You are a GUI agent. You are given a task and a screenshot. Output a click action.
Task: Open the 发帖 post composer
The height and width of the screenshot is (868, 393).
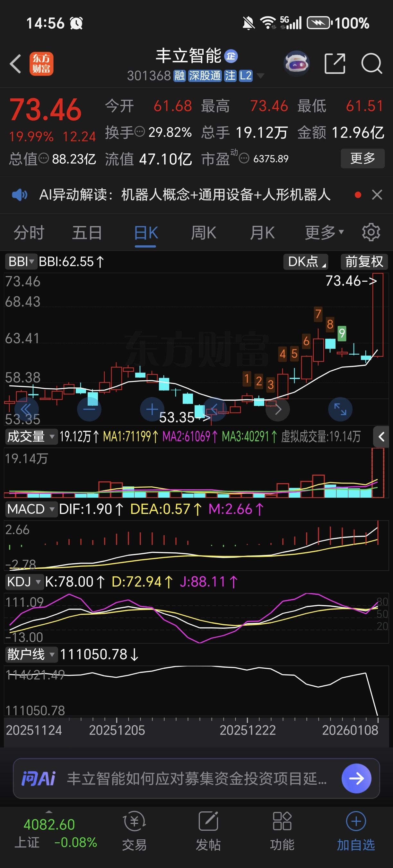click(208, 831)
